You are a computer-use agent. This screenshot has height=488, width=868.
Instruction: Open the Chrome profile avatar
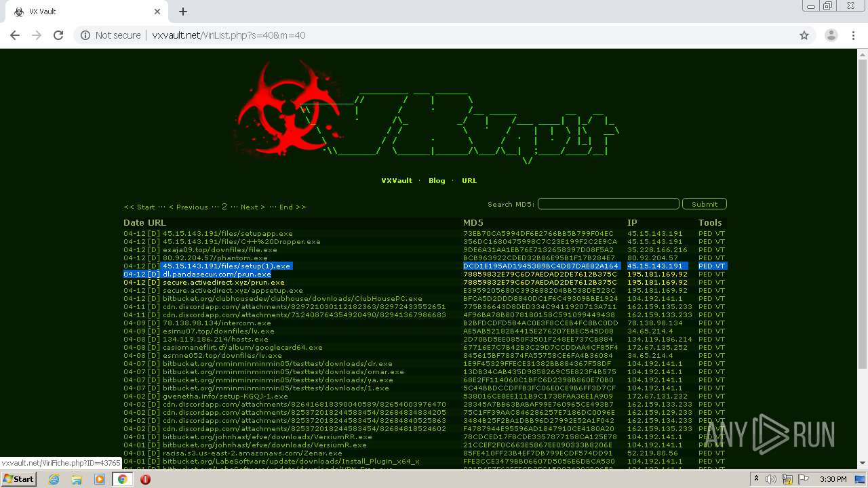831,35
